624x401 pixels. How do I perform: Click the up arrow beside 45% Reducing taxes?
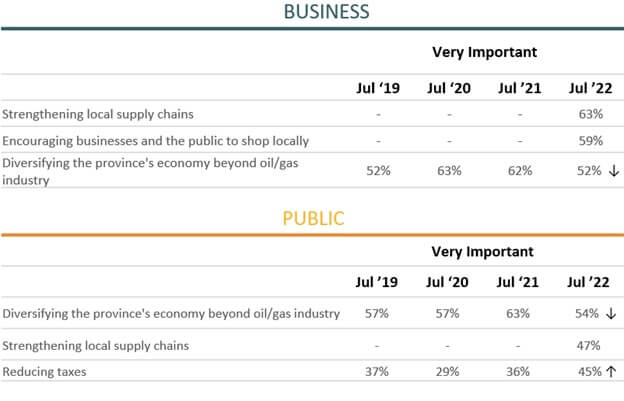click(611, 372)
